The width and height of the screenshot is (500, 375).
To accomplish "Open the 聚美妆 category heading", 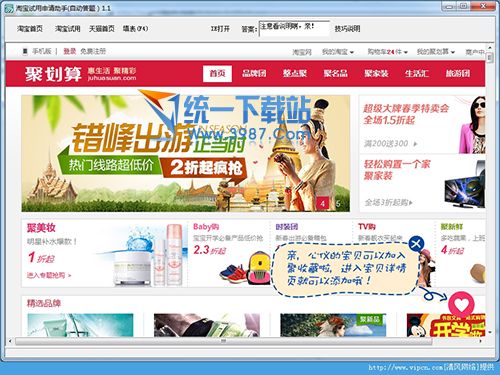I will (x=41, y=228).
